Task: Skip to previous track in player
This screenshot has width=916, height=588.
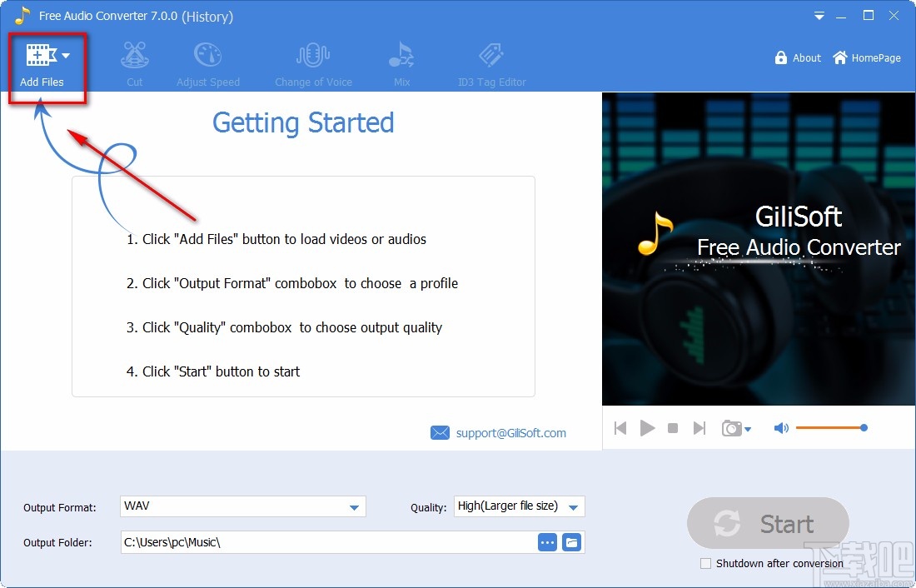Action: [x=620, y=428]
